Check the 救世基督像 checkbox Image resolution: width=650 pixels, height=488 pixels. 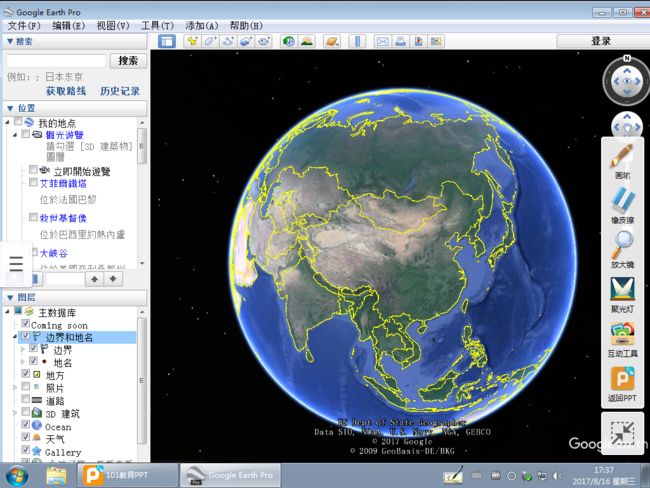[33, 217]
